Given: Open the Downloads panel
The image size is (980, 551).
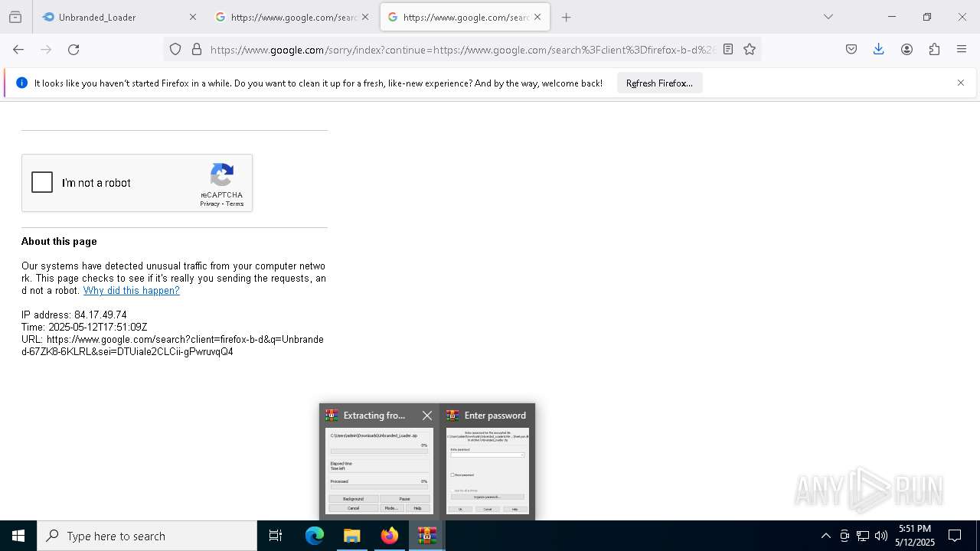Looking at the screenshot, I should click(879, 49).
